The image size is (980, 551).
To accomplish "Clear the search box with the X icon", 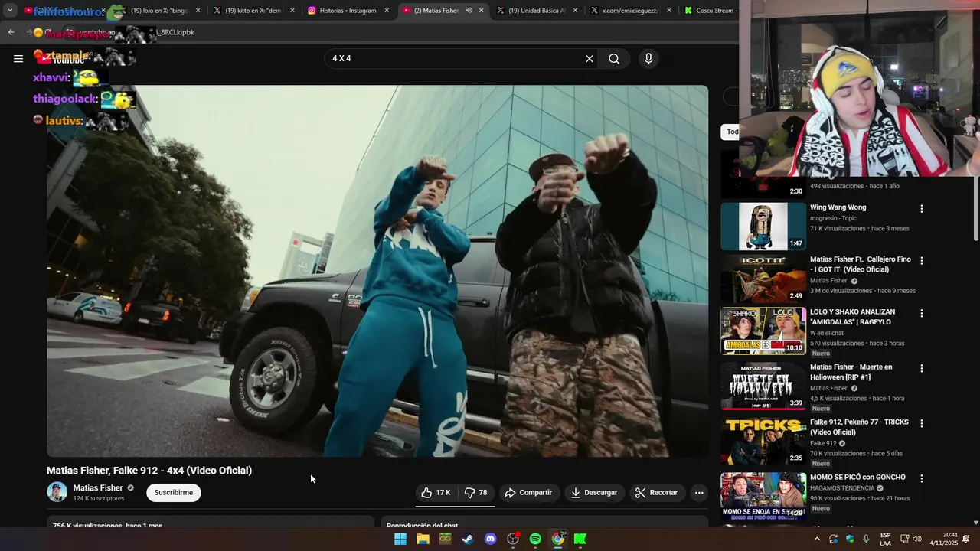I will click(x=590, y=59).
